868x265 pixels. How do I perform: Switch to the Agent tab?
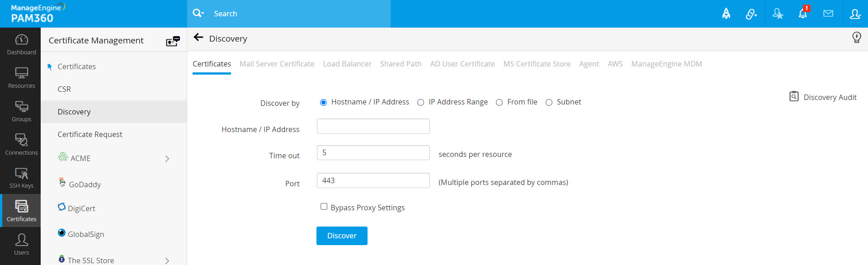click(589, 64)
